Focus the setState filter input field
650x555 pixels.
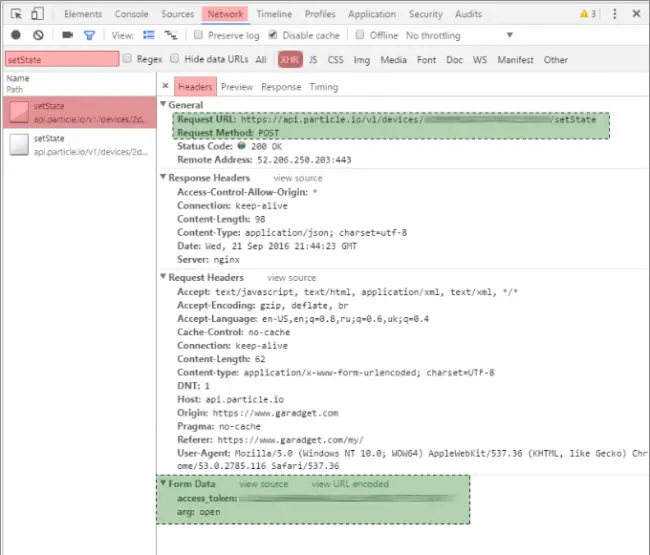62,59
